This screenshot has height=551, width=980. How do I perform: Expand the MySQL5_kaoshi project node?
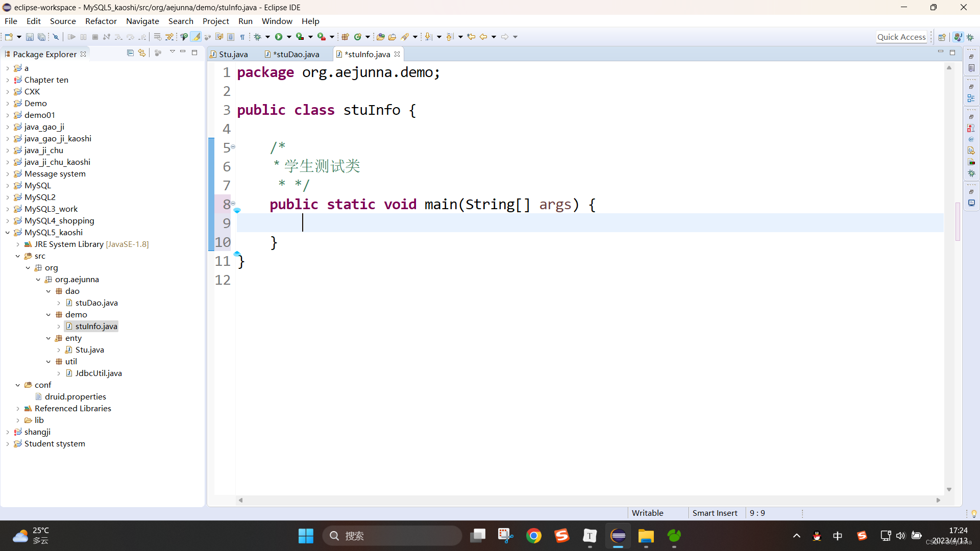[x=7, y=232]
